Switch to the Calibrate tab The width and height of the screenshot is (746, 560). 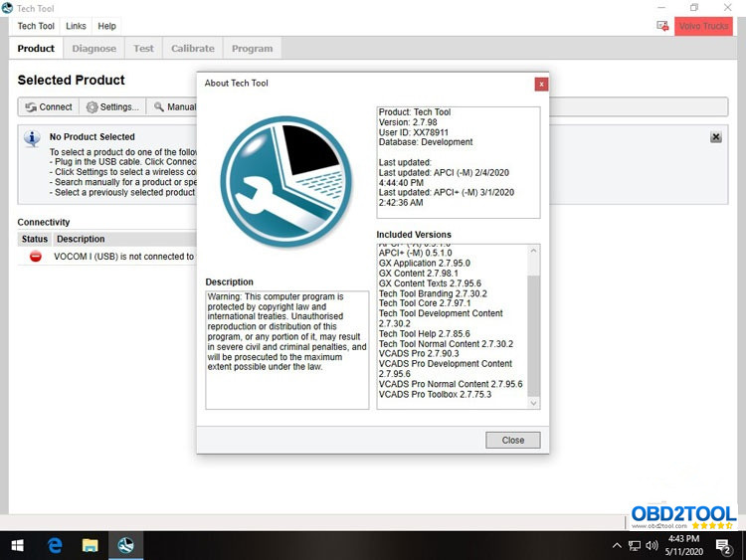193,49
